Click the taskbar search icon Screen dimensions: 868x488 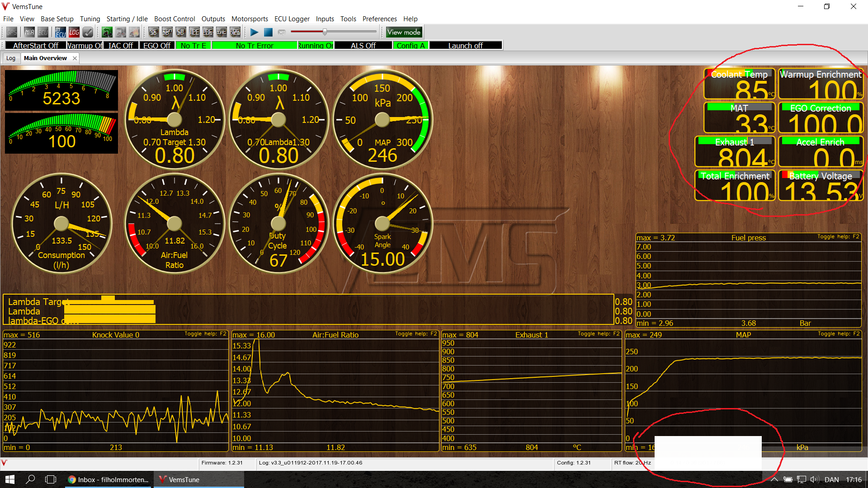tap(30, 479)
